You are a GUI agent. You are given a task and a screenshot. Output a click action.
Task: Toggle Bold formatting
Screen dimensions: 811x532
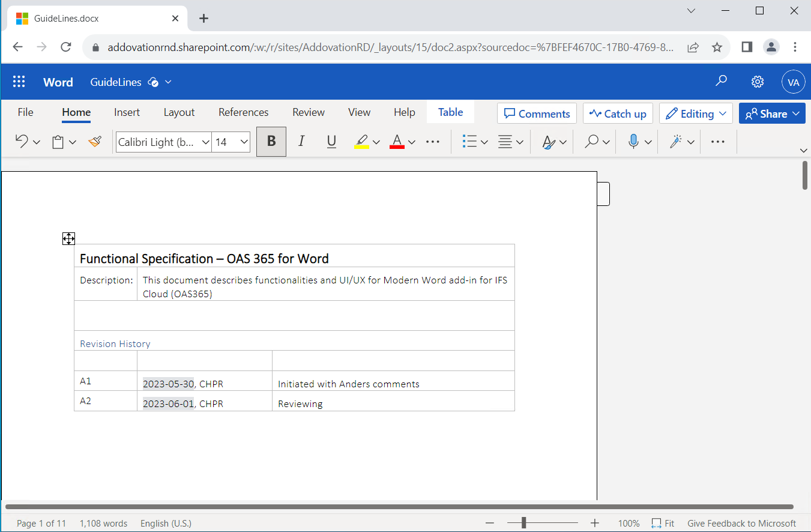(271, 142)
